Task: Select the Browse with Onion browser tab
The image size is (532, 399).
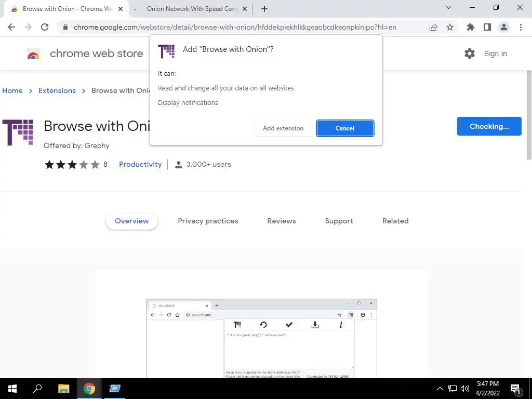Action: pyautogui.click(x=66, y=9)
